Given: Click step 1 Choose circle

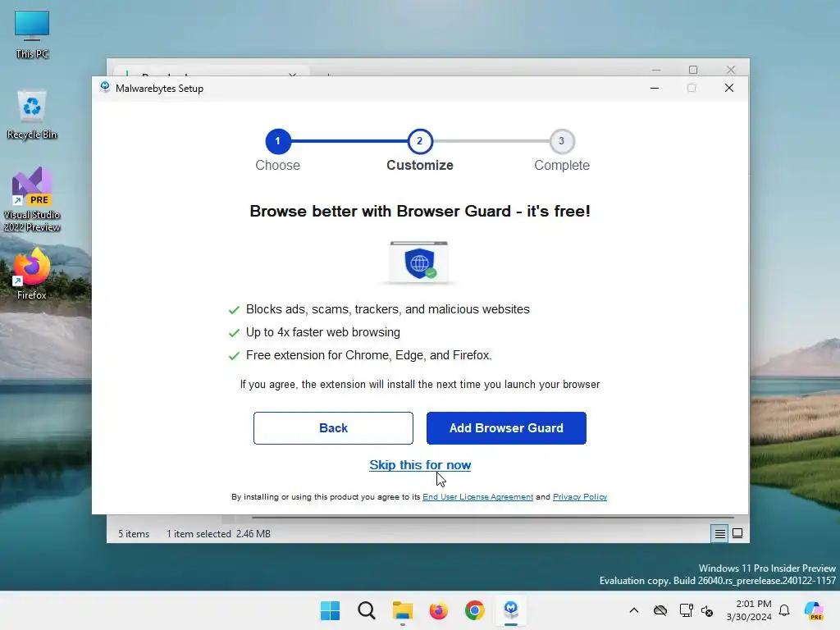Looking at the screenshot, I should pos(277,141).
